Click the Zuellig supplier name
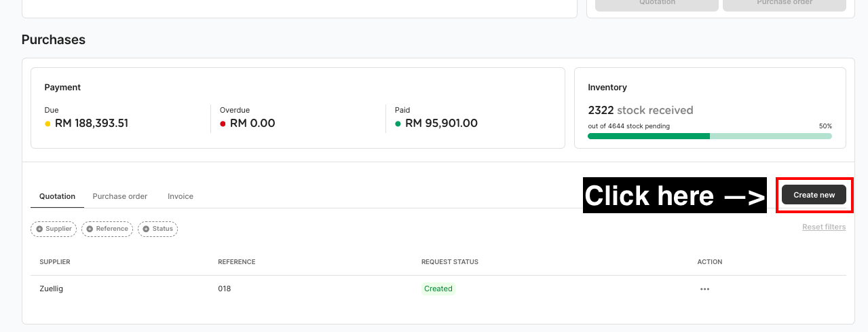 pyautogui.click(x=51, y=289)
